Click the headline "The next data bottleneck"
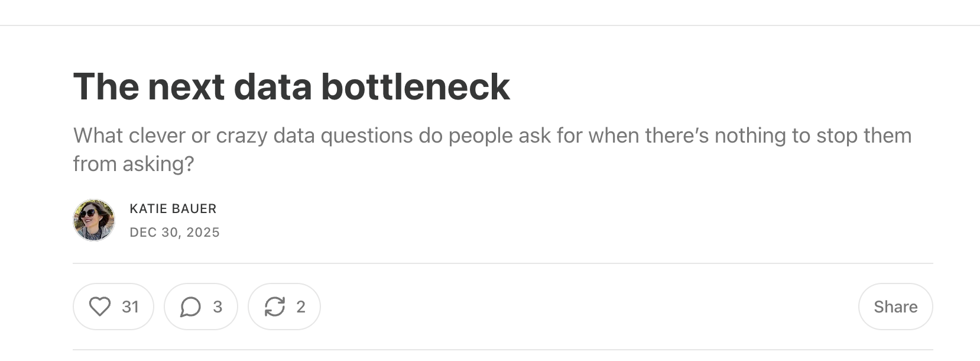Viewport: 980px width, 361px height. tap(291, 87)
